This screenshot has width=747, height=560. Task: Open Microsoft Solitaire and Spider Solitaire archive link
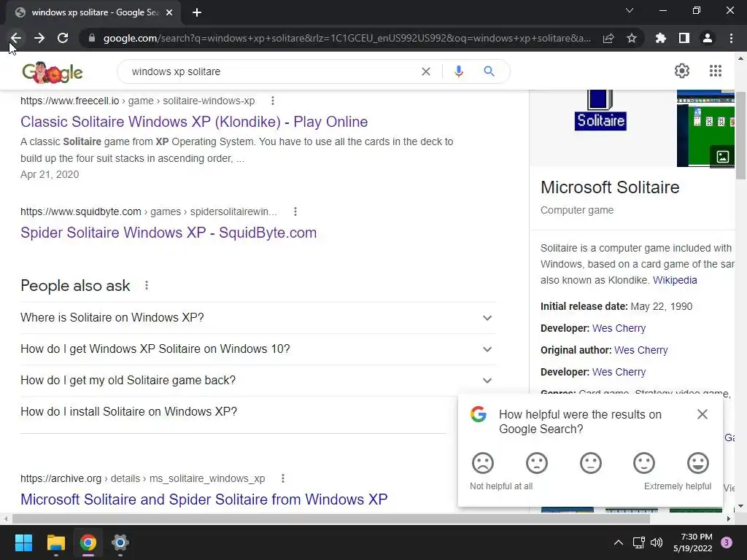[x=204, y=499]
